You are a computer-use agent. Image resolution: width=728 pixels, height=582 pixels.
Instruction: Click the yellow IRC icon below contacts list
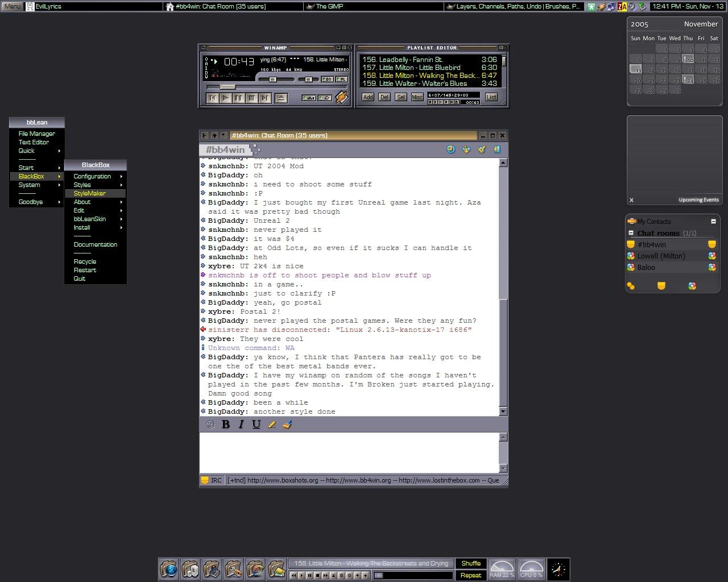[661, 286]
